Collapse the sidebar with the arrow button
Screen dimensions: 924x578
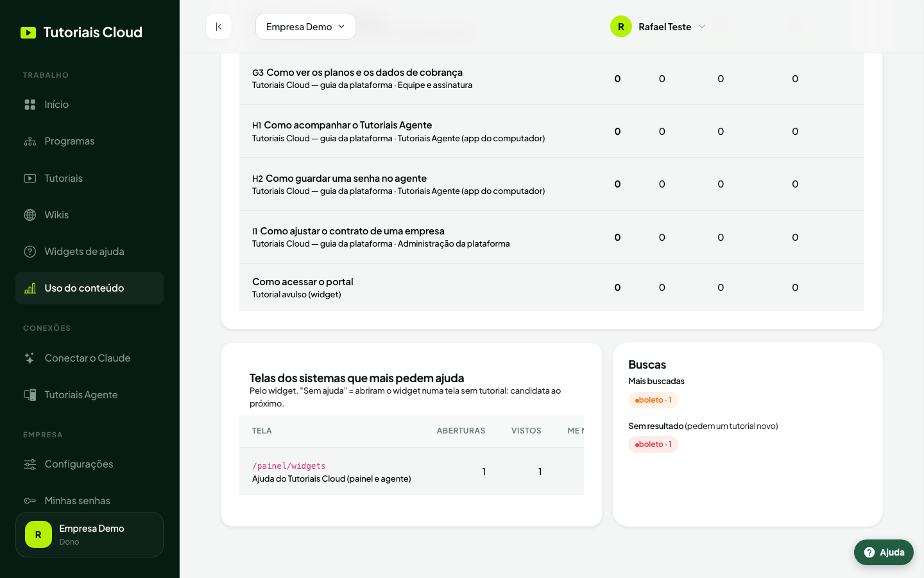point(219,26)
